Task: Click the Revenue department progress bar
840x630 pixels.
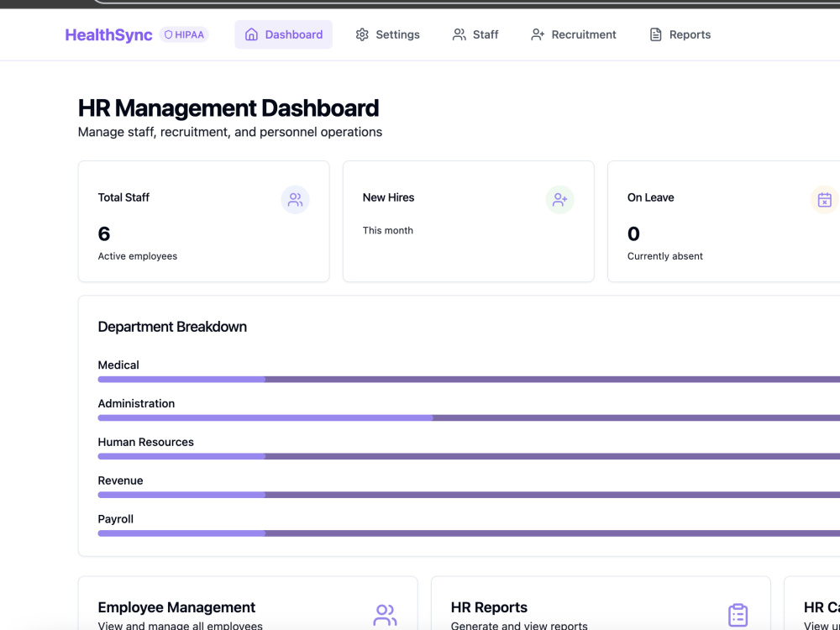Action: click(x=469, y=495)
